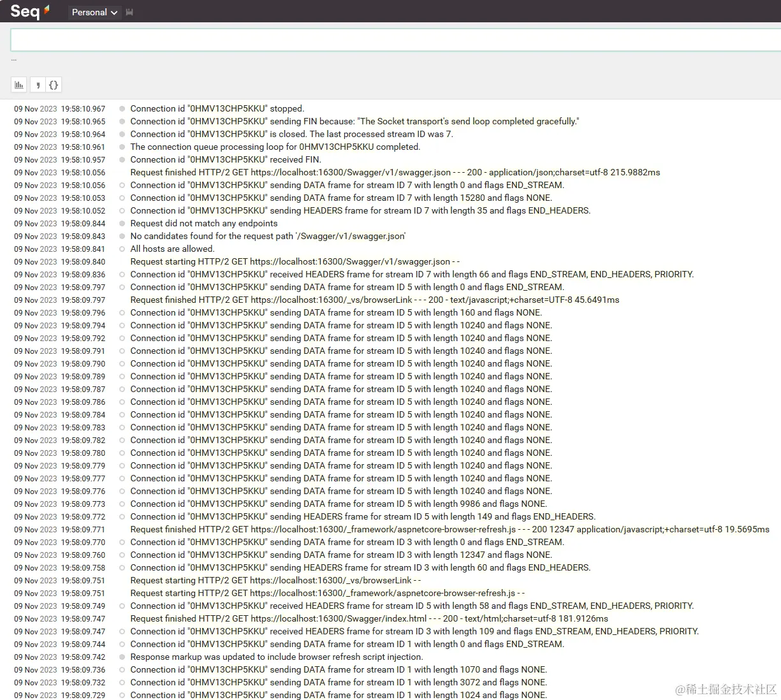Click the timestamp 19:58:09.729
The height and width of the screenshot is (700, 781).
[84, 696]
